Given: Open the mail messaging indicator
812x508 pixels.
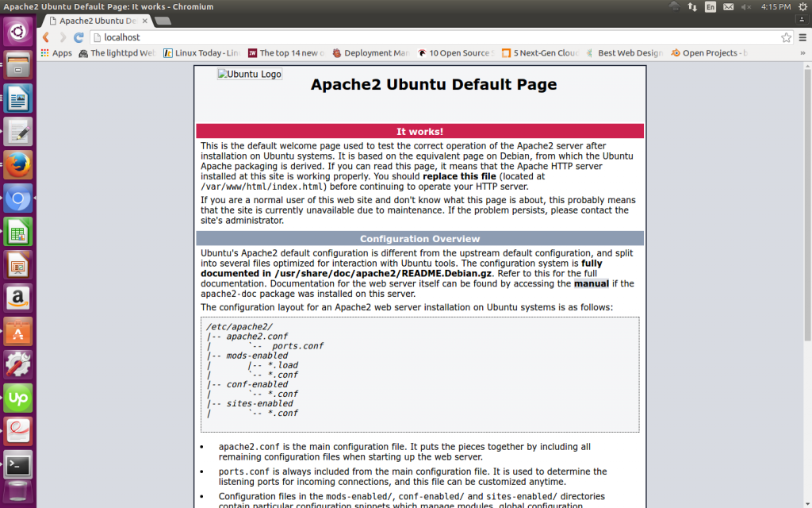Looking at the screenshot, I should tap(728, 6).
